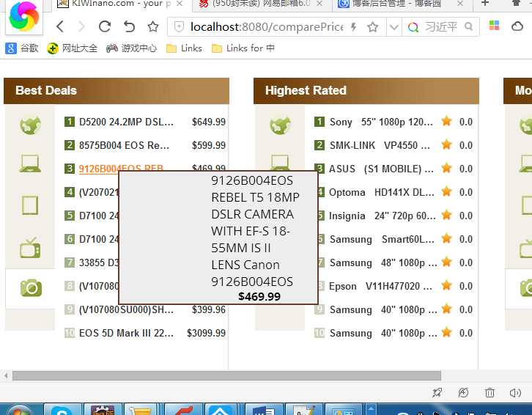Open the Links bookmark folder
Image resolution: width=532 pixels, height=415 pixels.
pyautogui.click(x=184, y=48)
